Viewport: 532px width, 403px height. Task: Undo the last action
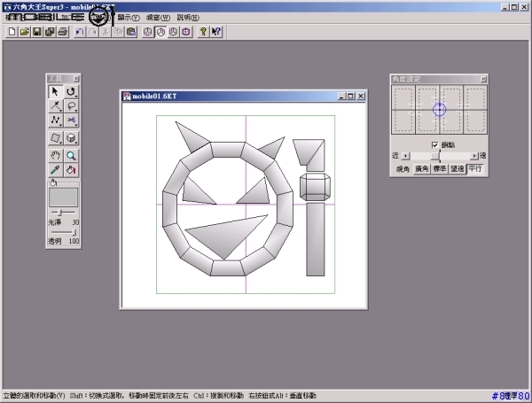pos(80,32)
